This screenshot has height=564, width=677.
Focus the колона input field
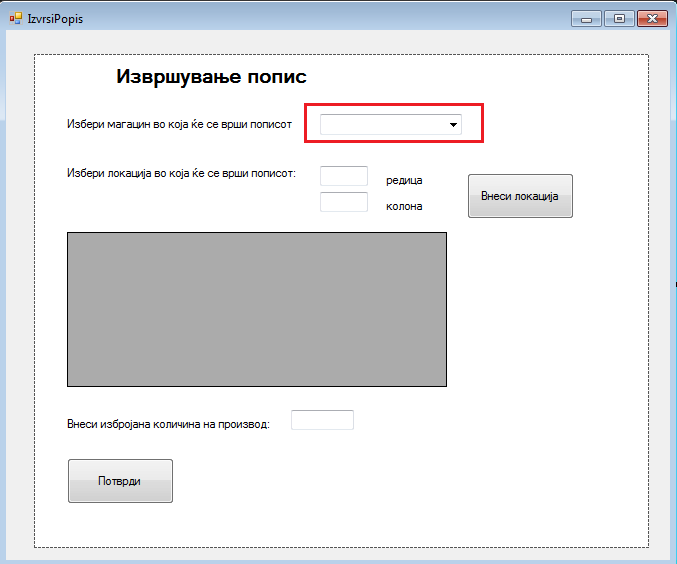click(344, 202)
